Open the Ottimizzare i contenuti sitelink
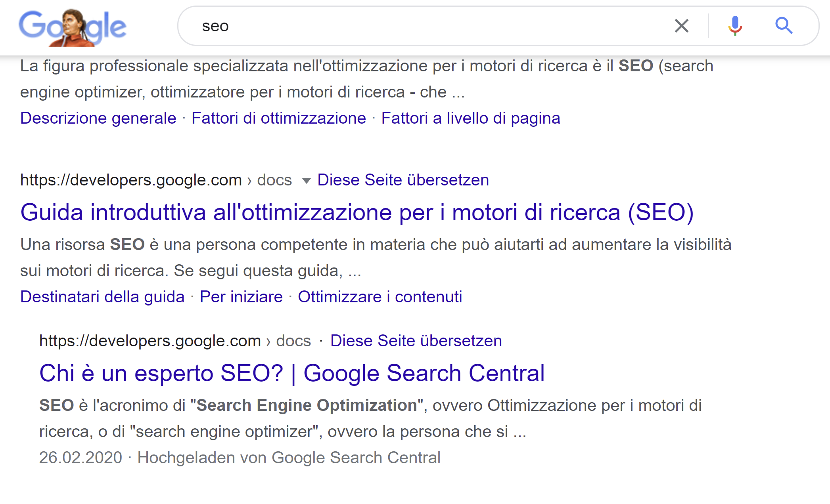 coord(380,296)
